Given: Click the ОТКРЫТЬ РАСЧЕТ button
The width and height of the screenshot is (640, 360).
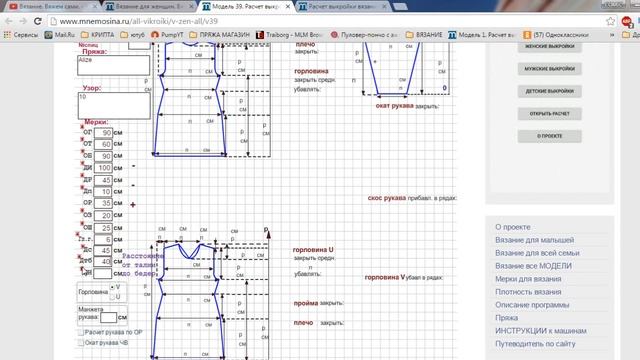Looking at the screenshot, I should pos(549,113).
